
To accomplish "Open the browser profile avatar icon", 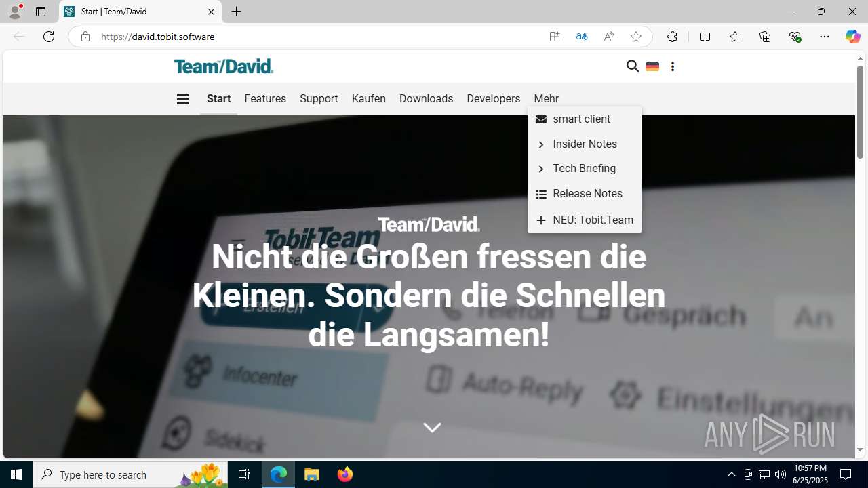I will 15,12.
